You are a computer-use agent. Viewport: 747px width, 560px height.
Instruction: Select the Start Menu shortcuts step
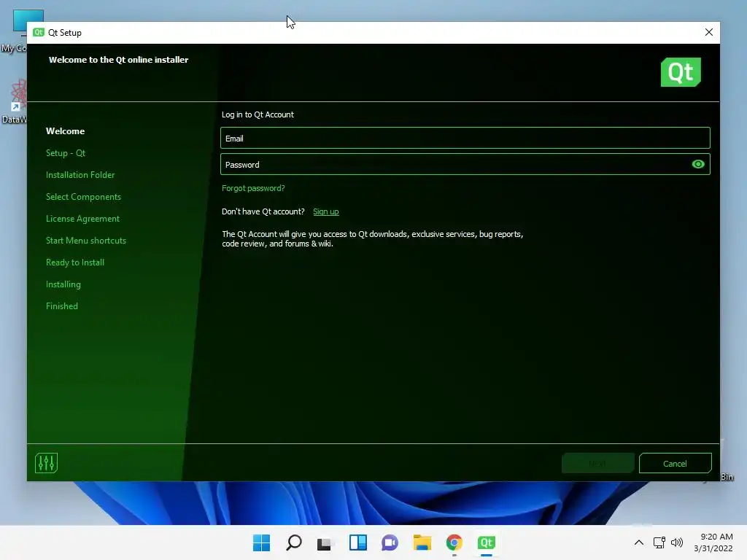tap(86, 241)
